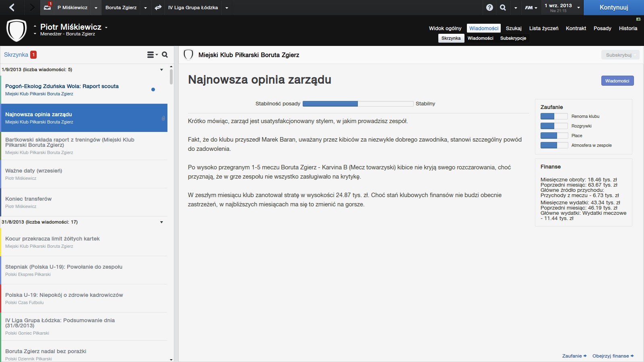Open the help question mark icon

coord(489,7)
